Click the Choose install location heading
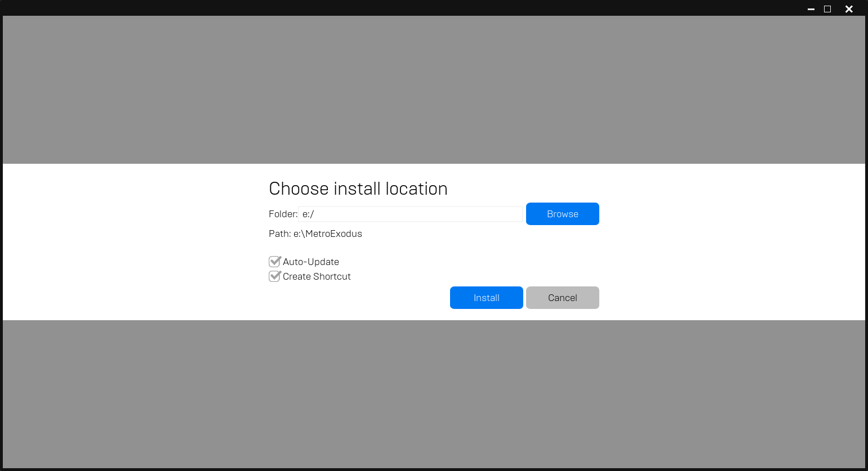This screenshot has height=471, width=868. pos(358,189)
